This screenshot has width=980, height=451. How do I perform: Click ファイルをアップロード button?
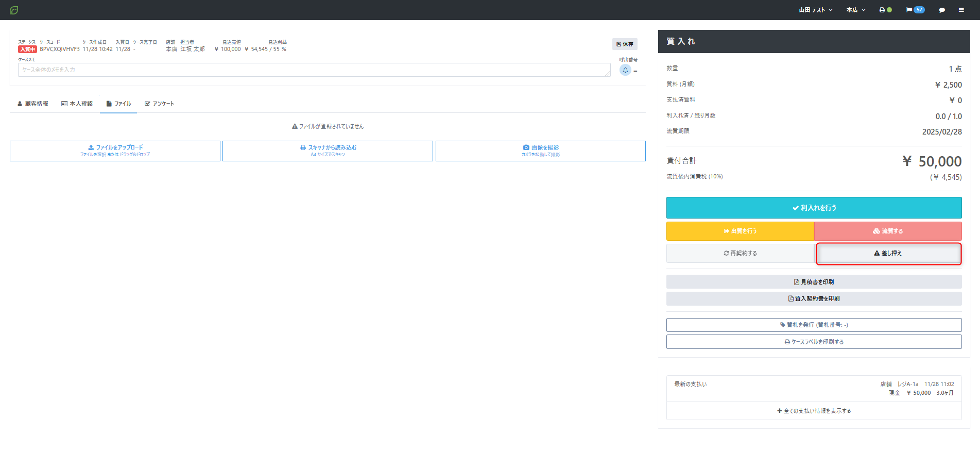click(x=115, y=151)
